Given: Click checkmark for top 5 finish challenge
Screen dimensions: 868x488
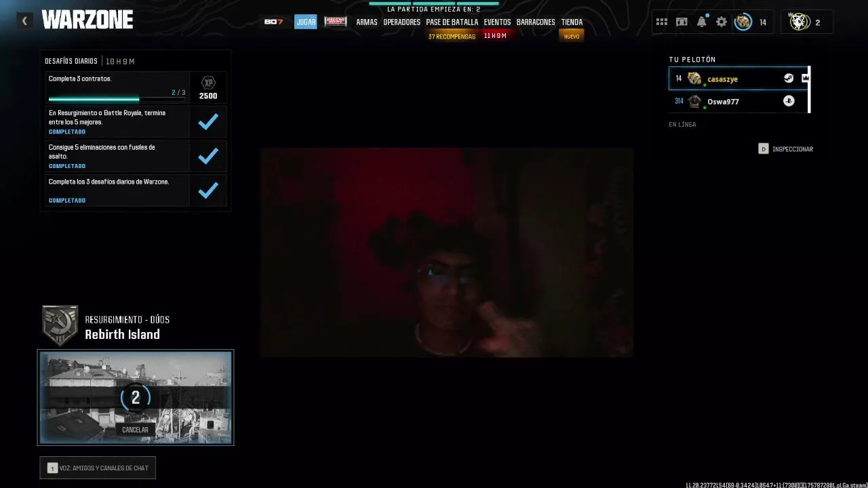Looking at the screenshot, I should (208, 122).
